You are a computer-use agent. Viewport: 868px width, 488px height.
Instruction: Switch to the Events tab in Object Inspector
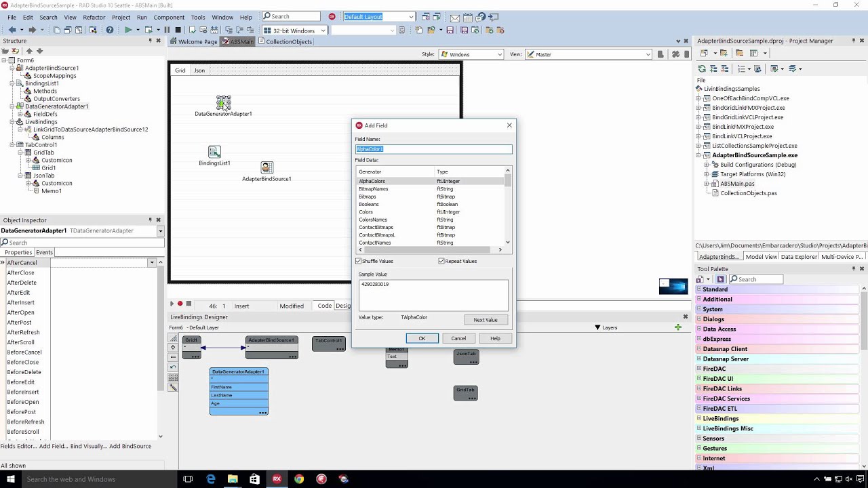pos(44,252)
